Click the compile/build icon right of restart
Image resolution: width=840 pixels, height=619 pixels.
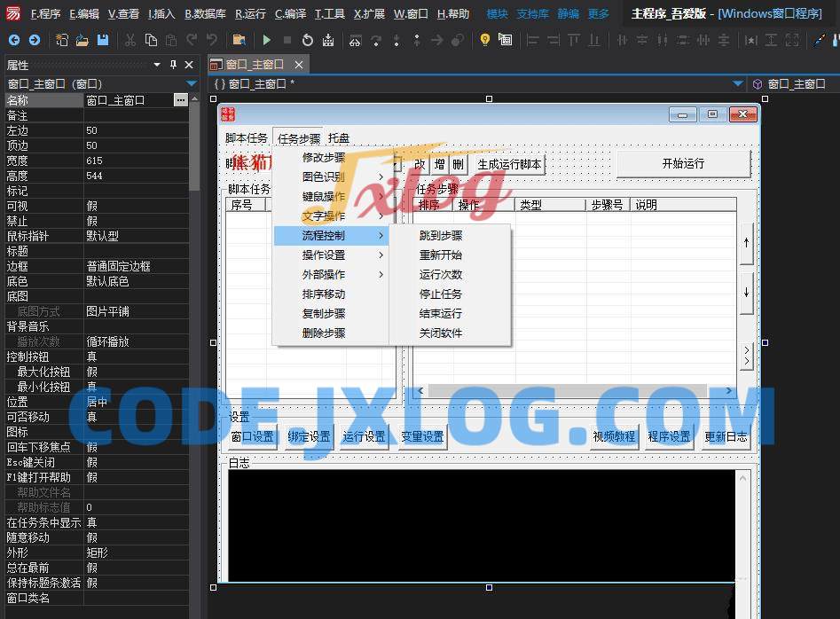click(x=327, y=40)
